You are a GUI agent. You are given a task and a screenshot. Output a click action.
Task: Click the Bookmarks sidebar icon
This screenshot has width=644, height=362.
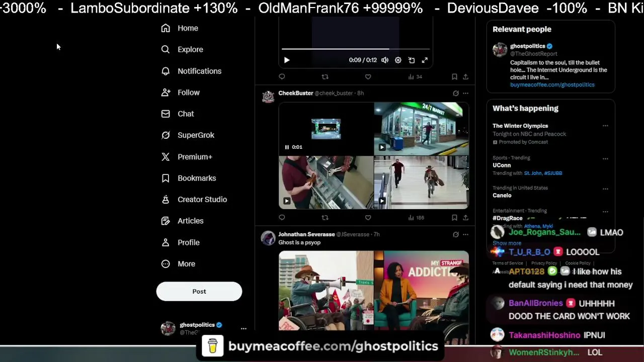[166, 178]
